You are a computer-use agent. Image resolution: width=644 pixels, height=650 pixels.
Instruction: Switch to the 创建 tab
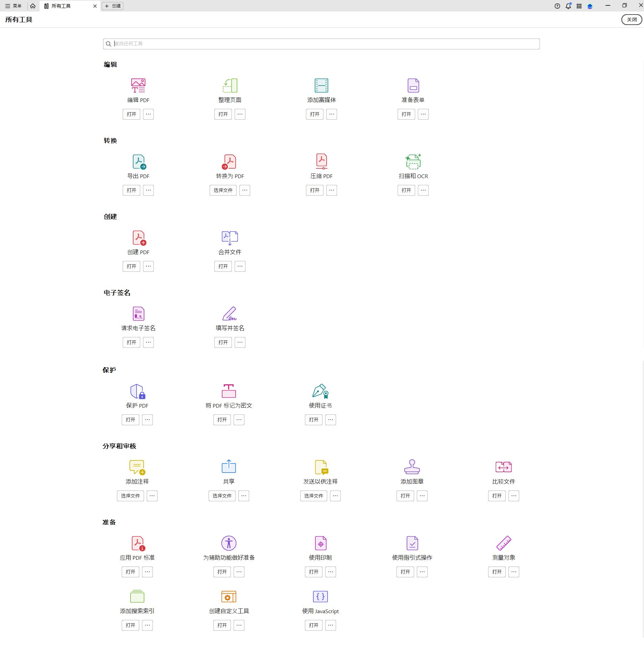(113, 6)
